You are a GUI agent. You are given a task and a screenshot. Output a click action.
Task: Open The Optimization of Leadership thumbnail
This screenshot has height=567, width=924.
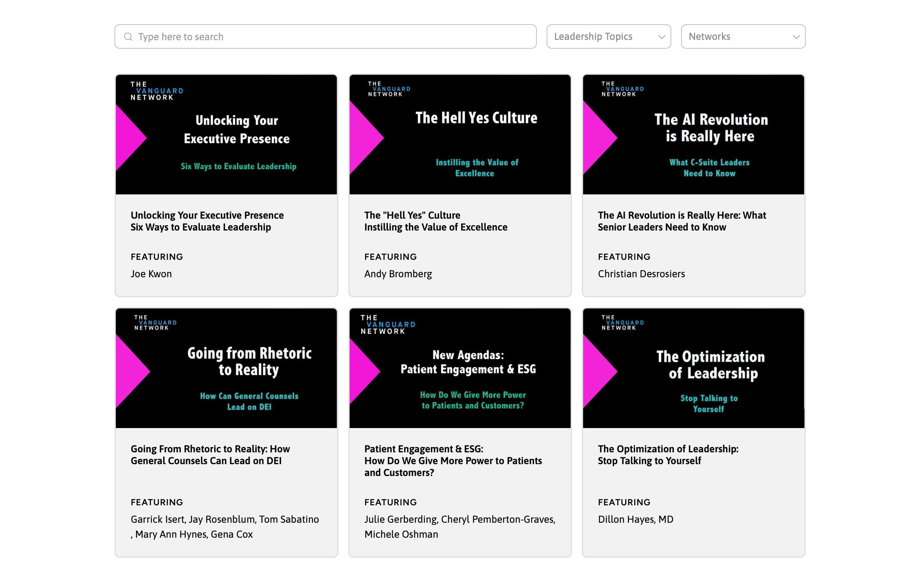tap(693, 368)
